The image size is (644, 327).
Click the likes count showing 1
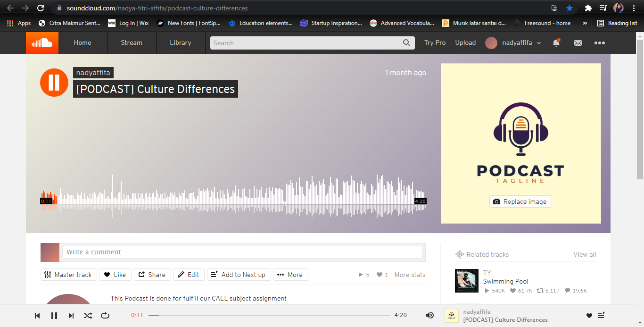(x=382, y=275)
